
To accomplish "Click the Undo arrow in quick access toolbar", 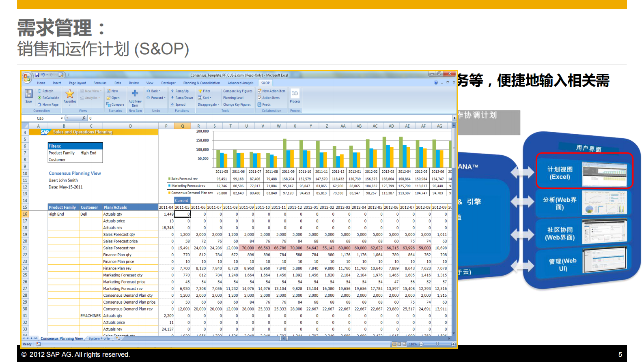I will coord(43,75).
